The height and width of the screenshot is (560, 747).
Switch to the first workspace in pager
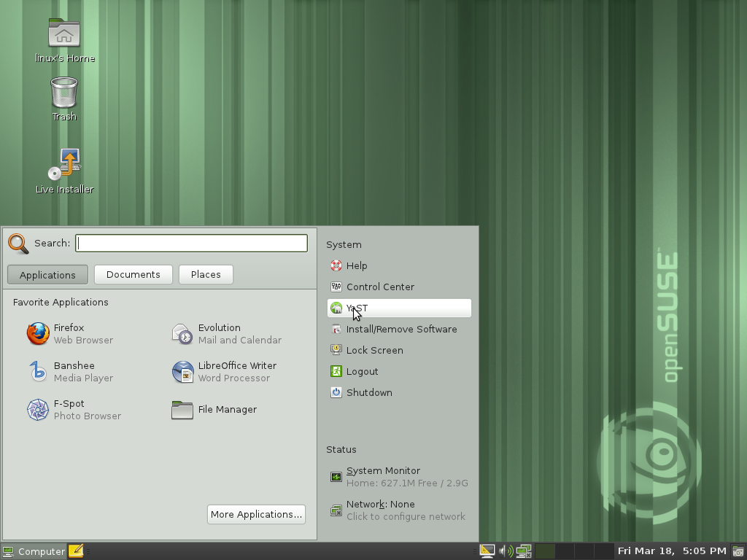point(545,551)
